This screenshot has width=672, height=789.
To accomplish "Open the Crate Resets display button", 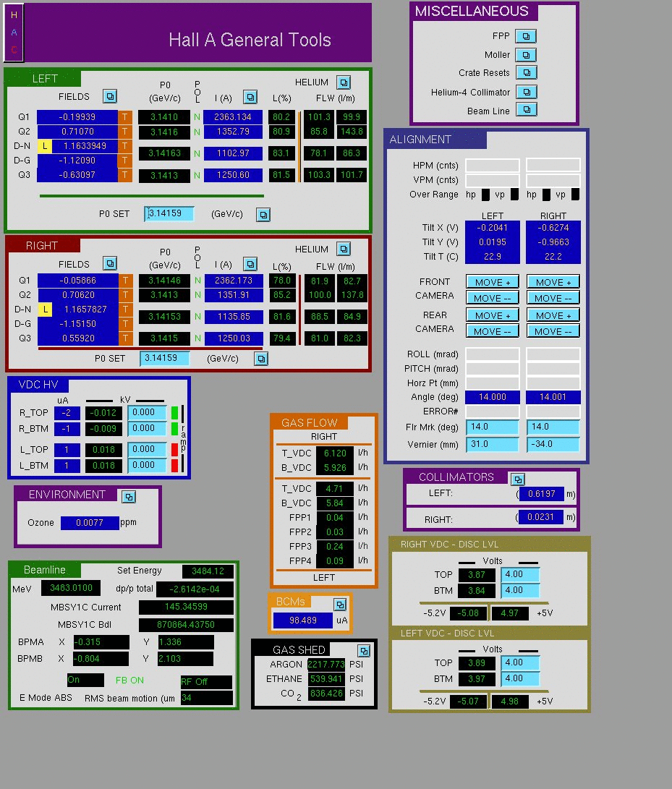I will point(527,73).
